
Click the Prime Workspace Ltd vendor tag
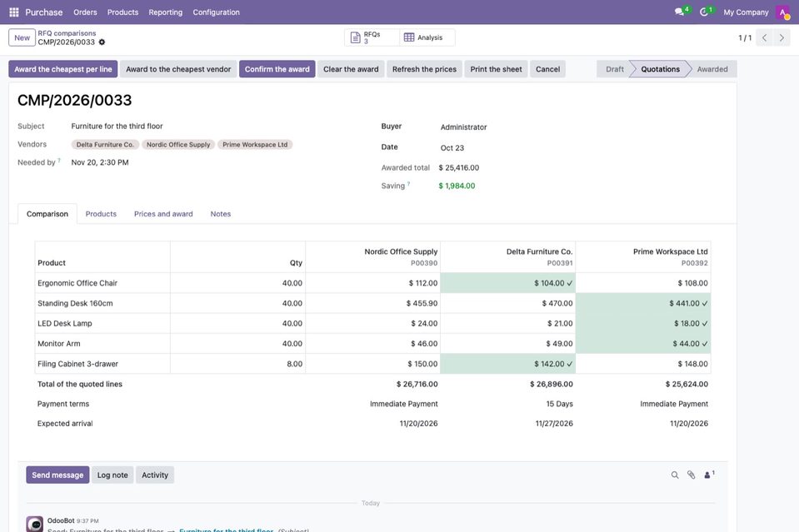point(255,145)
